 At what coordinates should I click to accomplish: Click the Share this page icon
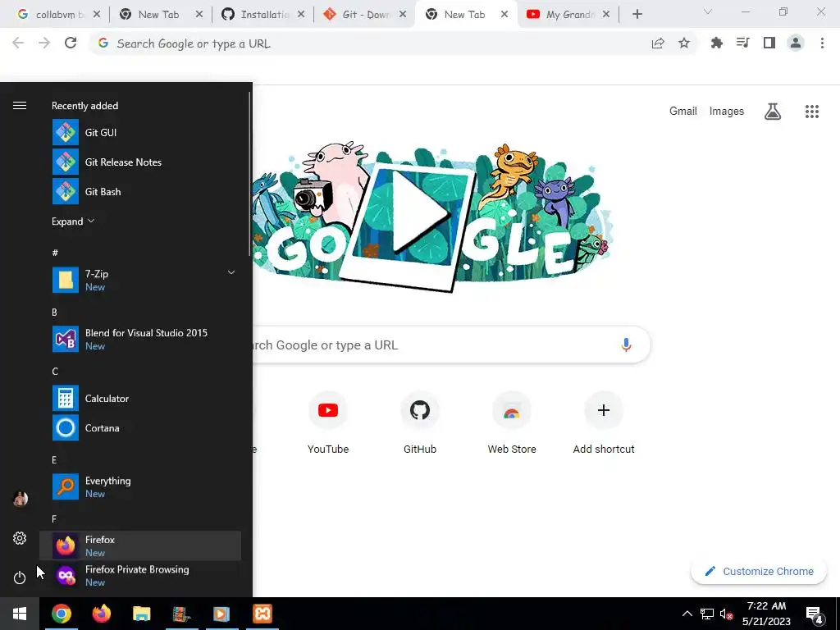click(658, 43)
